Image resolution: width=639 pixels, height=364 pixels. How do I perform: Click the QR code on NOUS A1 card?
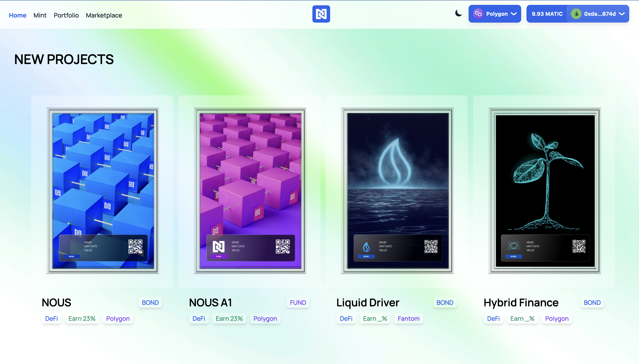tap(282, 247)
